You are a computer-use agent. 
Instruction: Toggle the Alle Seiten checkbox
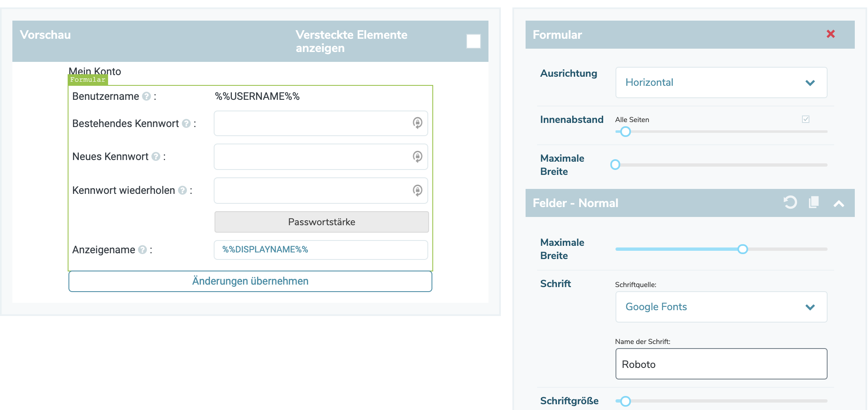[x=805, y=119]
